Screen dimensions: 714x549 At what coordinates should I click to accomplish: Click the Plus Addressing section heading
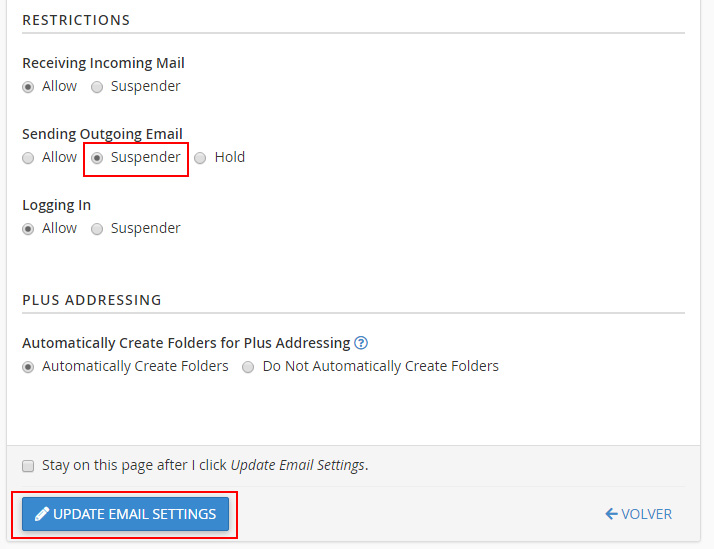point(91,300)
